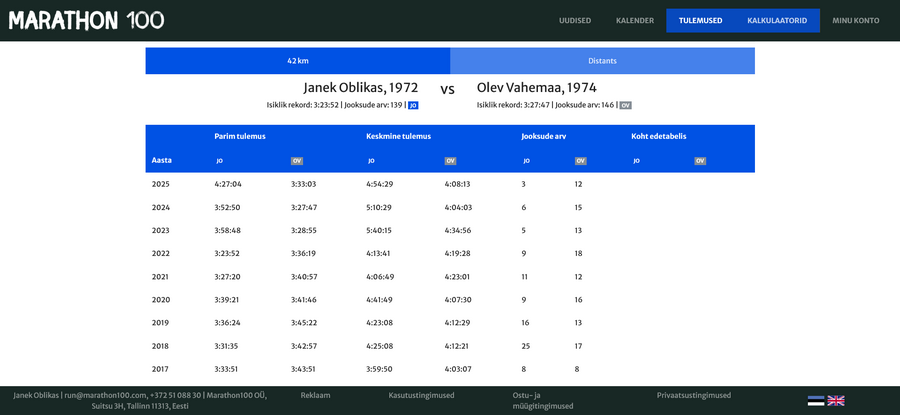900x415 pixels.
Task: Open the Privaatsustingimused footer link
Action: coord(694,395)
